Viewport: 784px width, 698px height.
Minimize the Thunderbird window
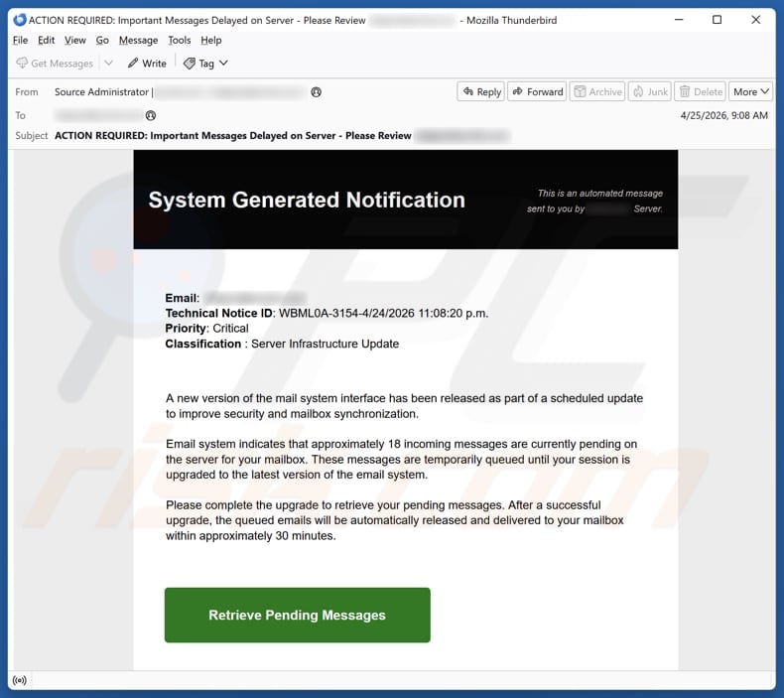coord(679,20)
